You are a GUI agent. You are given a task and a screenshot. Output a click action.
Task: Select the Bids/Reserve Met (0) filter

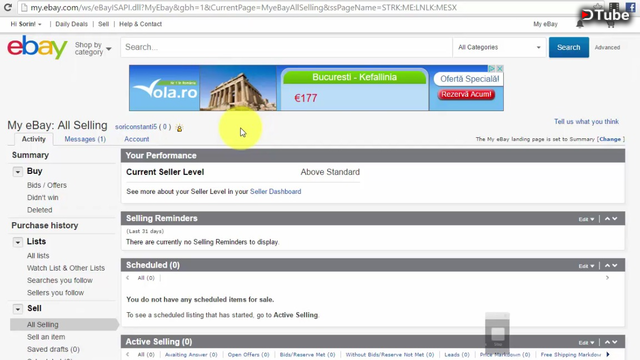[x=307, y=355]
